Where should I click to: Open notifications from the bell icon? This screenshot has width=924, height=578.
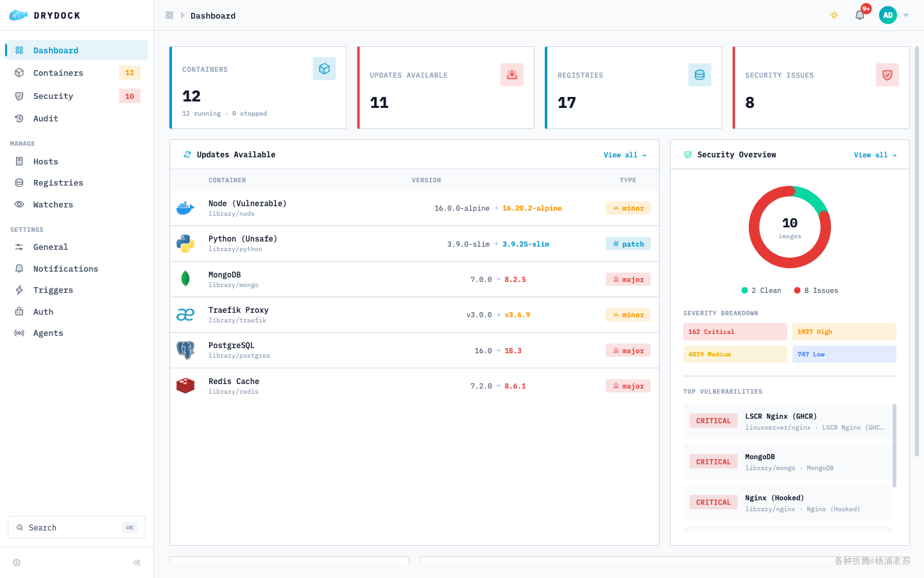pyautogui.click(x=860, y=15)
